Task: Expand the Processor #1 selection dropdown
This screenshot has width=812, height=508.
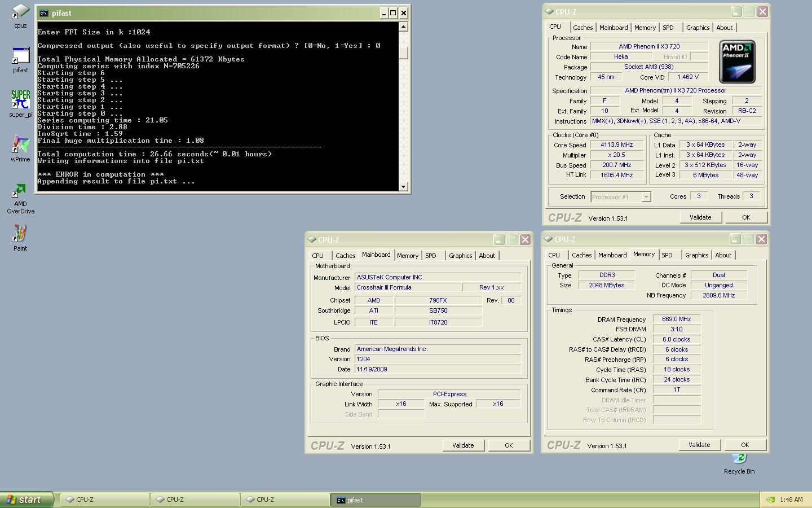Action: point(646,197)
